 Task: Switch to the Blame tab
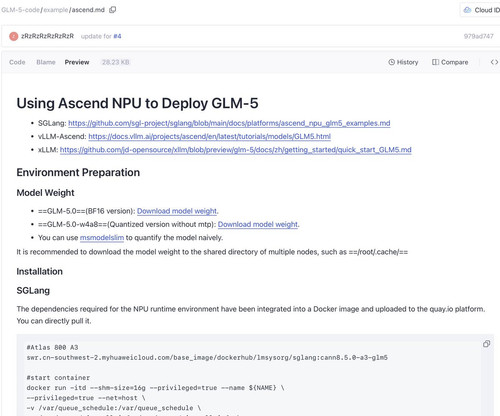pos(46,62)
